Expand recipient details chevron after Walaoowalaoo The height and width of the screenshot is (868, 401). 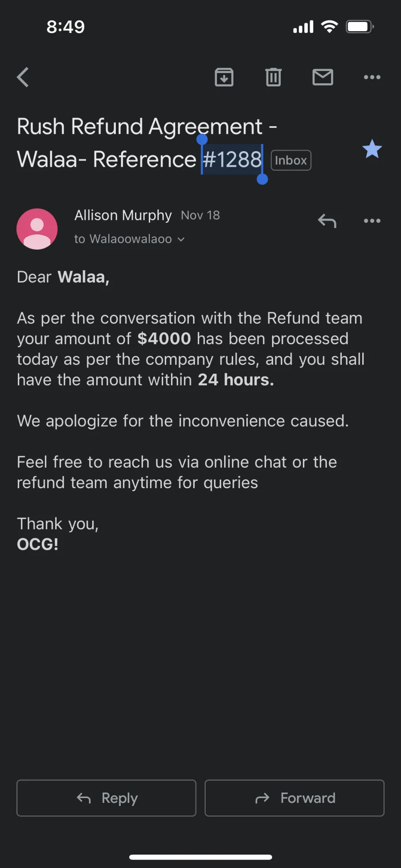coord(181,239)
